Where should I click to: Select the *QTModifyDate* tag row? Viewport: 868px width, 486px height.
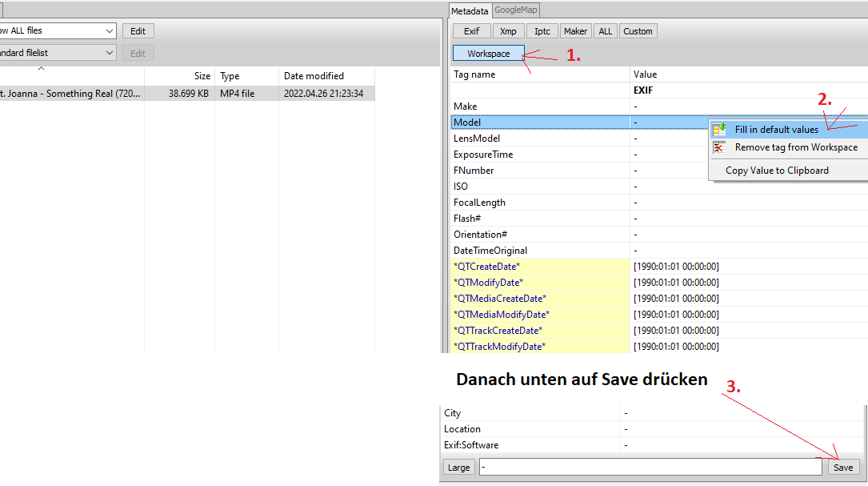pos(658,283)
